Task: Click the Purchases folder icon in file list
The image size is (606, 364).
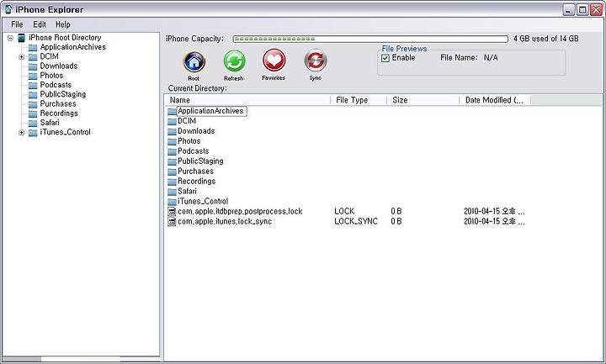Action: point(172,171)
